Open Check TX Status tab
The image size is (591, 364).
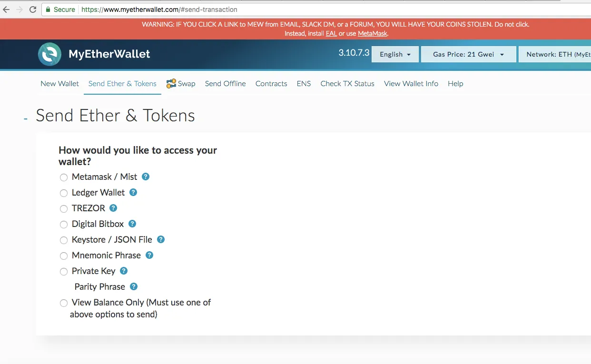347,84
